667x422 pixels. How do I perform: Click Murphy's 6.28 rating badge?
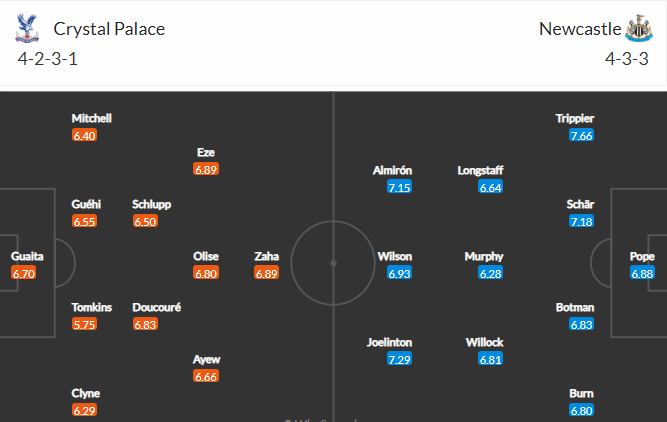(x=490, y=273)
